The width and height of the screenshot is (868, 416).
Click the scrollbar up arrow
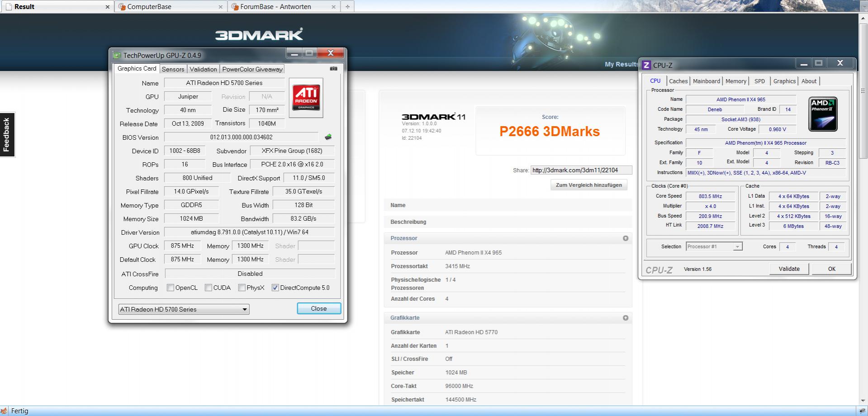863,18
